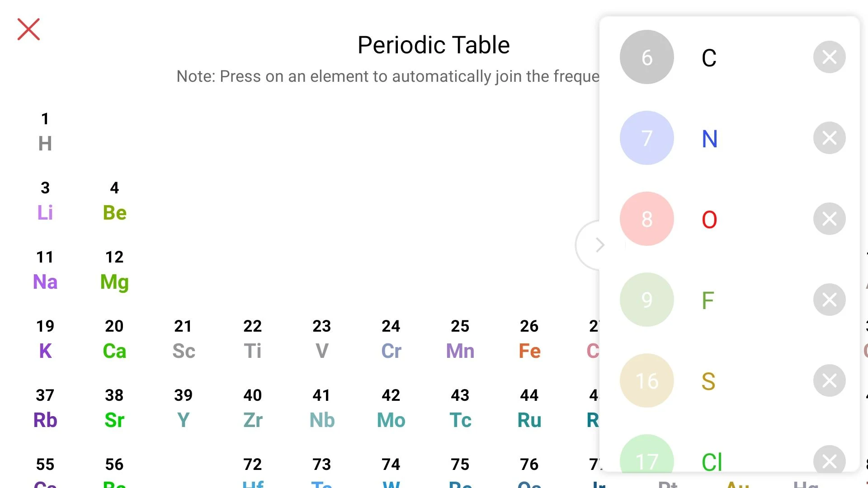This screenshot has width=868, height=488.
Task: Select Lithium element in the table
Action: pos(45,201)
